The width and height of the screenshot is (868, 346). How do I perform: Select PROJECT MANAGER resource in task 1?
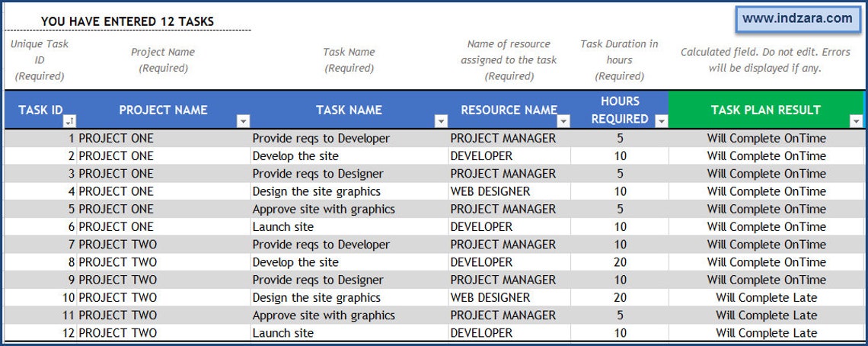click(x=509, y=138)
